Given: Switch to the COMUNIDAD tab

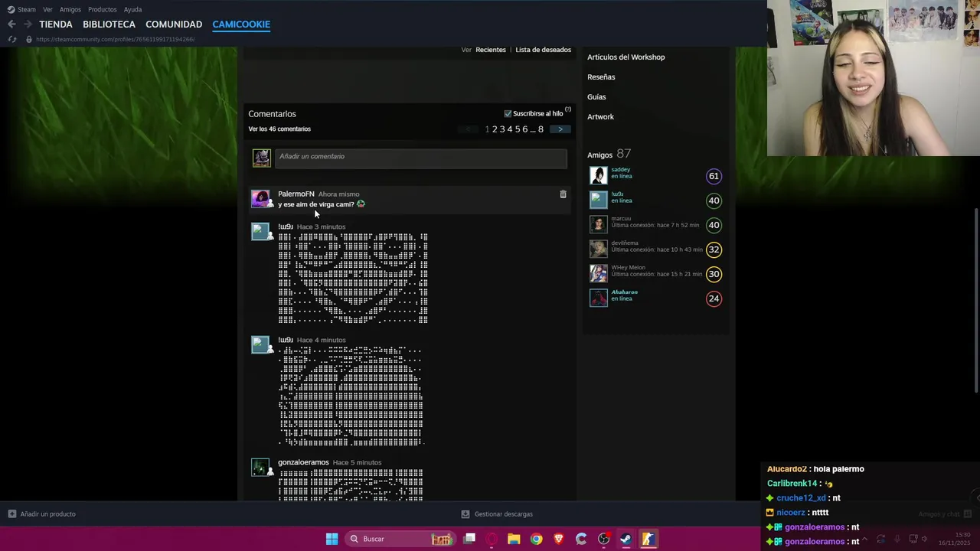Looking at the screenshot, I should [174, 24].
